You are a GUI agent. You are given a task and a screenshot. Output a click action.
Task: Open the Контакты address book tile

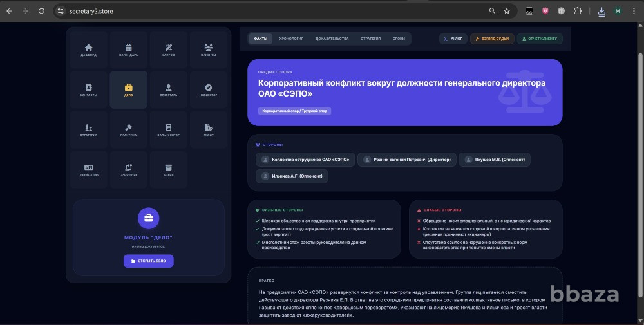pos(89,90)
